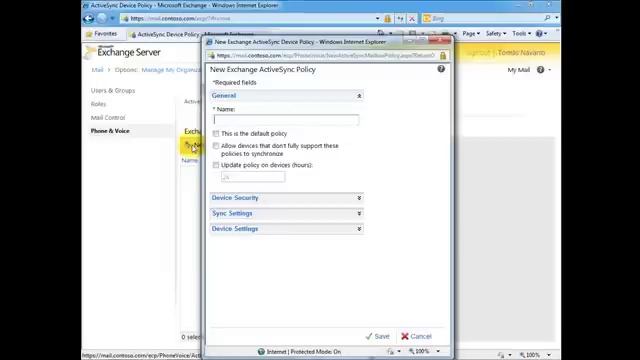The width and height of the screenshot is (640, 360).
Task: Click the IE Help icon in command bar
Action: [539, 33]
